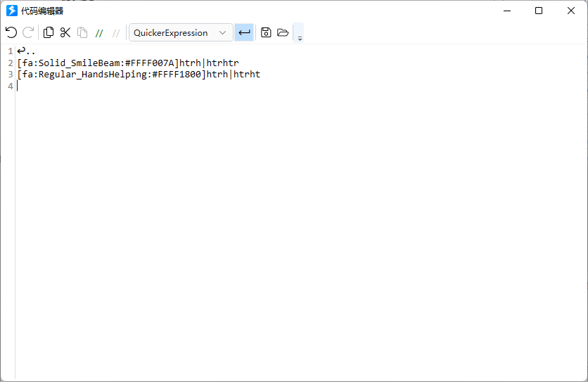This screenshot has width=588, height=382.
Task: Maximize the code editor window
Action: click(x=539, y=11)
